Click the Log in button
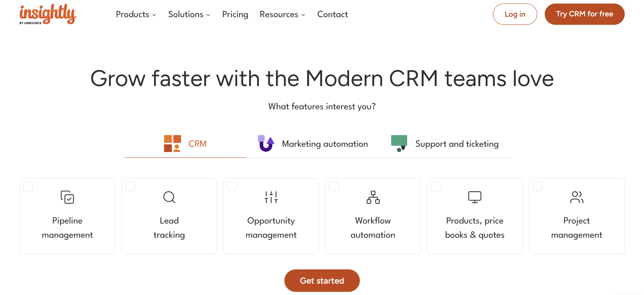The width and height of the screenshot is (644, 295). [515, 14]
